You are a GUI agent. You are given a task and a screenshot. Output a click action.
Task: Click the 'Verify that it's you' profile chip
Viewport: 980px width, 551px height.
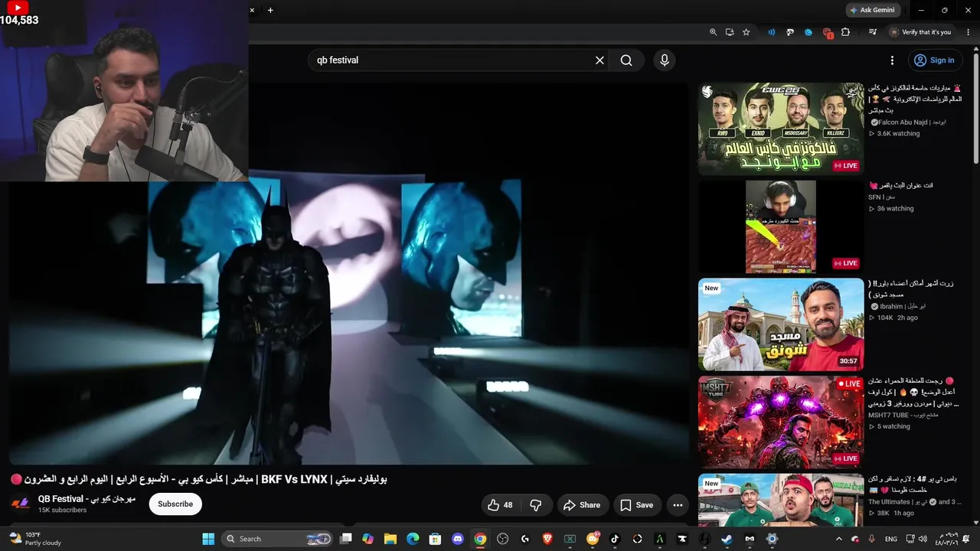pyautogui.click(x=920, y=32)
